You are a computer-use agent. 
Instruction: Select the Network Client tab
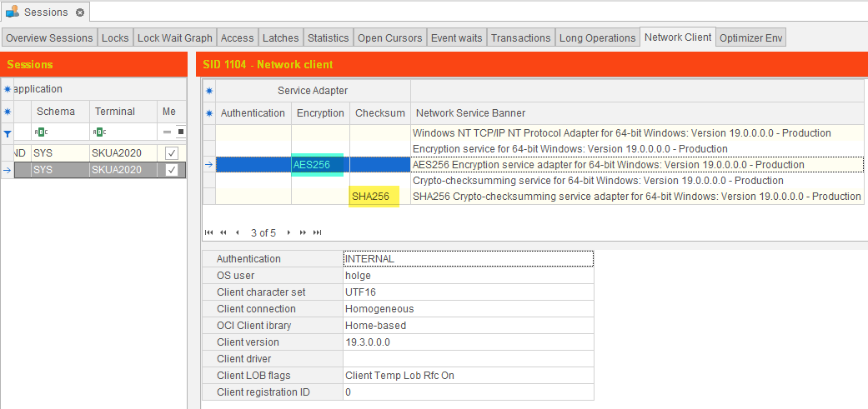pos(678,37)
